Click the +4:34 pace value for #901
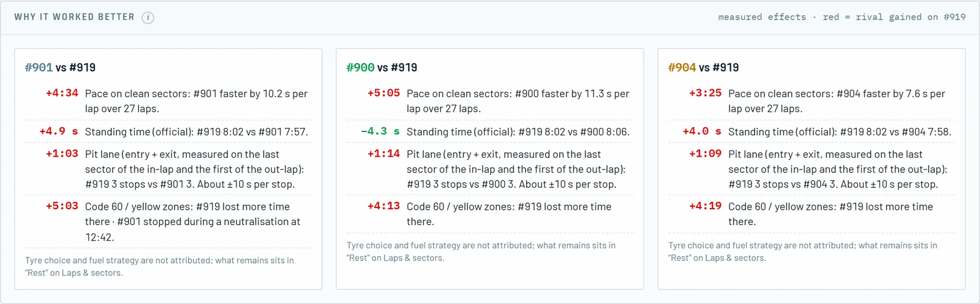The width and height of the screenshot is (980, 304). [62, 93]
